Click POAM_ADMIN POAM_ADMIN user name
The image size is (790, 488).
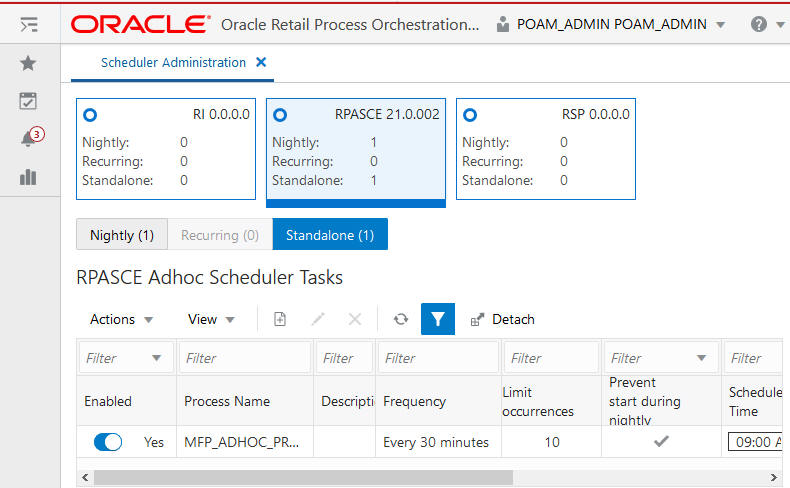(612, 24)
